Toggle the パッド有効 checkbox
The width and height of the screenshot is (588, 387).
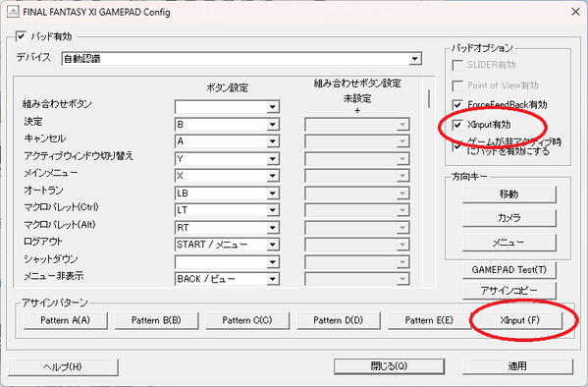21,36
